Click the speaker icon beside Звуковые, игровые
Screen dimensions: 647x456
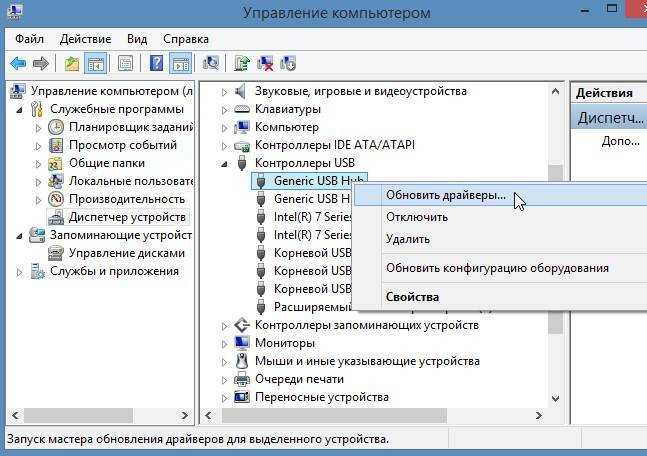(x=241, y=91)
